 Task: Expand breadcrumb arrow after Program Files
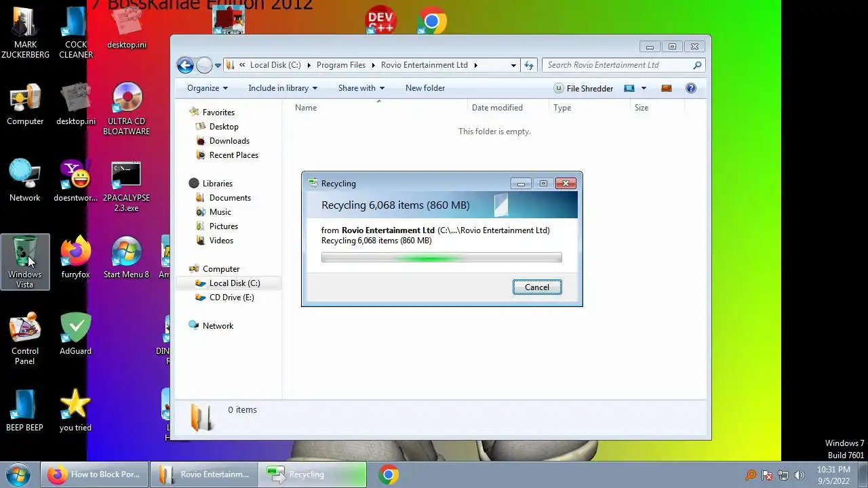[373, 65]
